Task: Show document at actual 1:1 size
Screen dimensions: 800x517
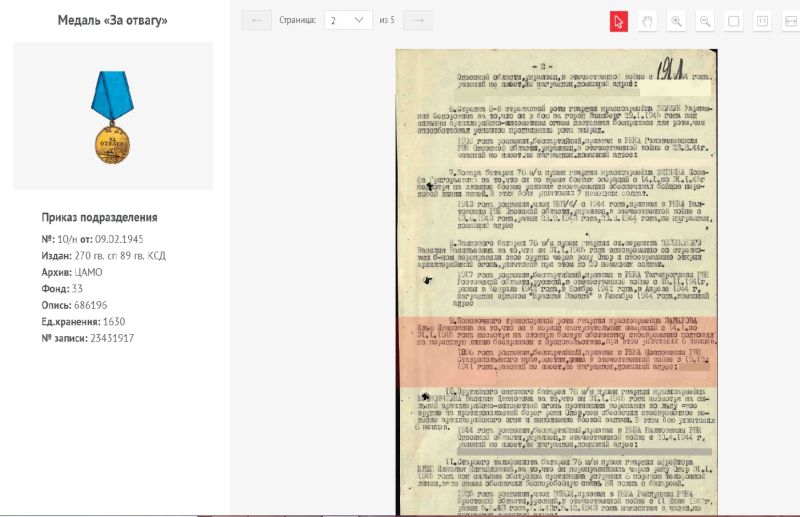Action: [762, 21]
